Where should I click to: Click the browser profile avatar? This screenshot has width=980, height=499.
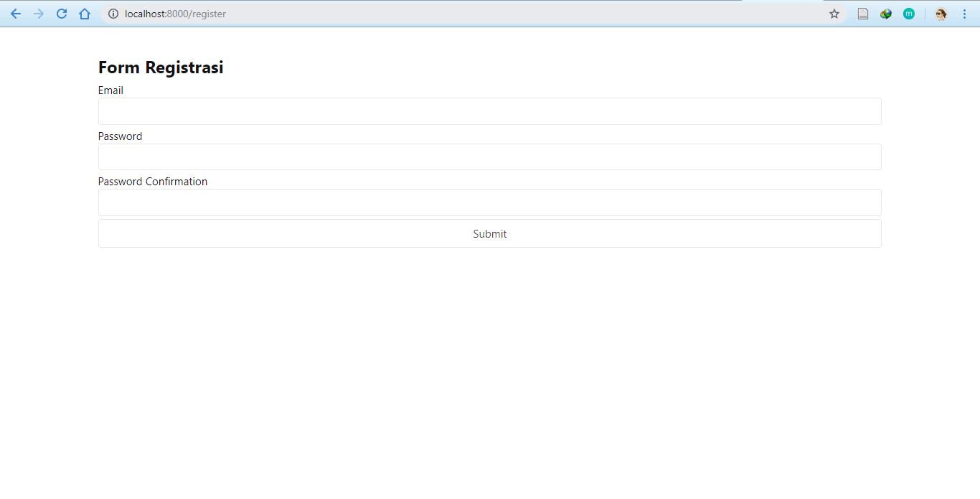(x=941, y=14)
